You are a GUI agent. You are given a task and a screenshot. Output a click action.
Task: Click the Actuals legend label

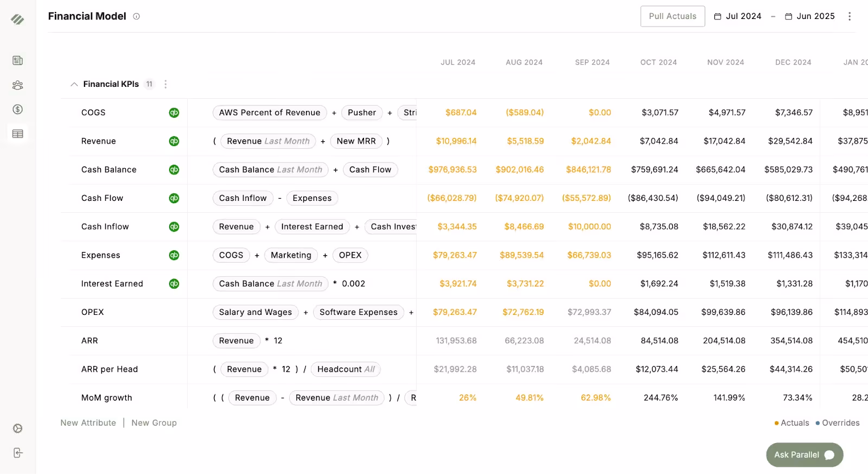(795, 423)
